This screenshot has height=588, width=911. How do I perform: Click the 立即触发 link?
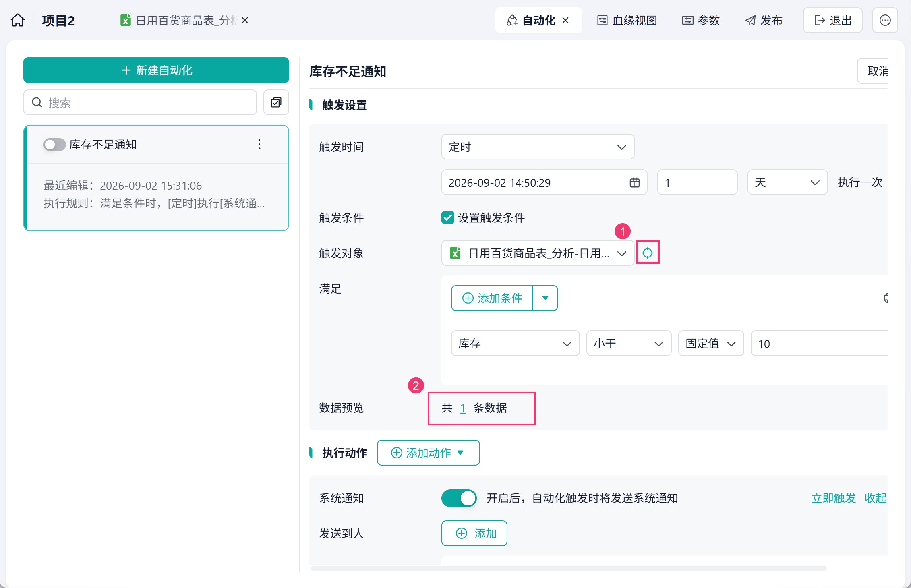[833, 498]
